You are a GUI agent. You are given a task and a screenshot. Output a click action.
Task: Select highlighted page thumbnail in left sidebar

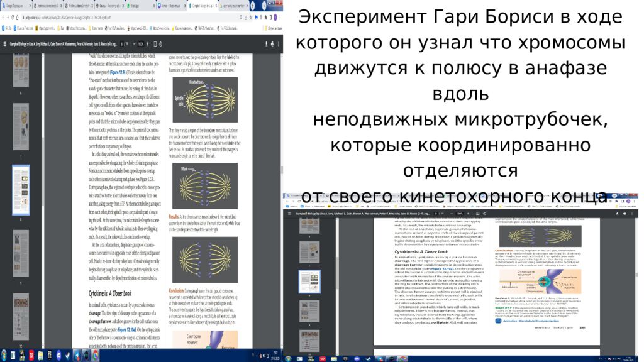pyautogui.click(x=21, y=182)
